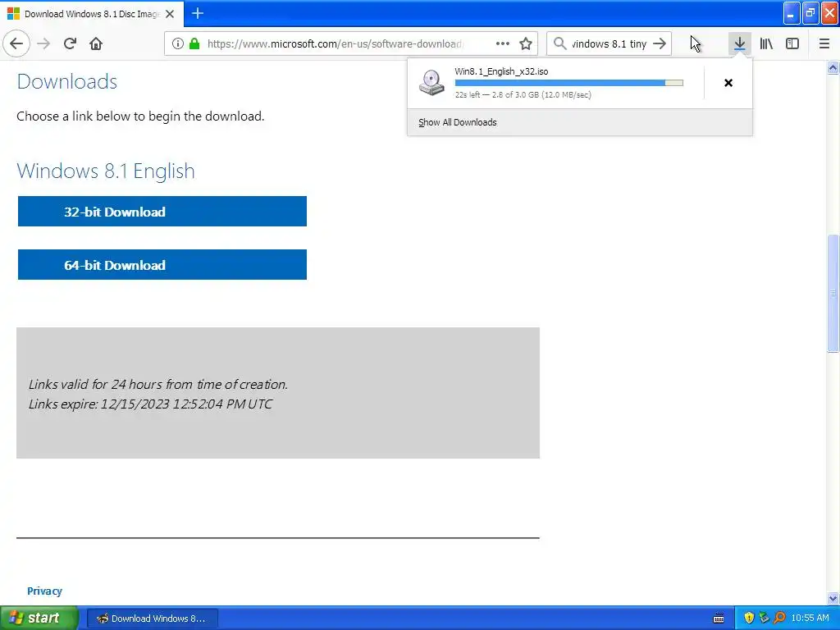Start the 32-bit Download
The height and width of the screenshot is (630, 840).
tap(162, 212)
